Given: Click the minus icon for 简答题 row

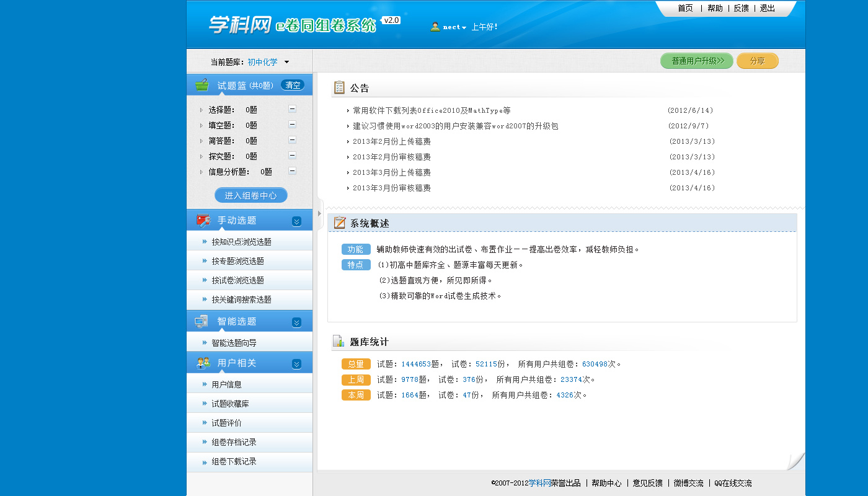Looking at the screenshot, I should 292,140.
